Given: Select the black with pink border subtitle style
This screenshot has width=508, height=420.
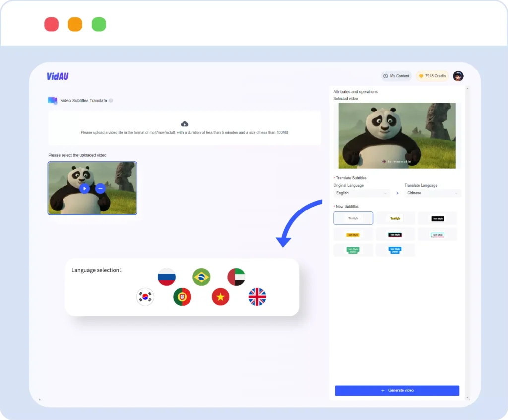Looking at the screenshot, I should point(395,234).
